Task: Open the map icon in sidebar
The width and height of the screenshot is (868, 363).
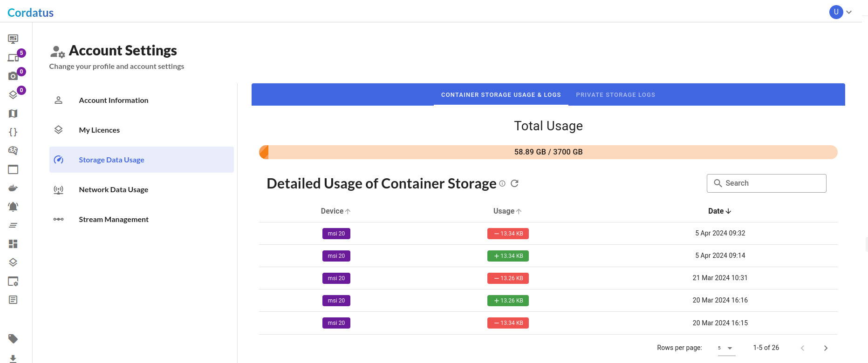Action: (x=13, y=114)
